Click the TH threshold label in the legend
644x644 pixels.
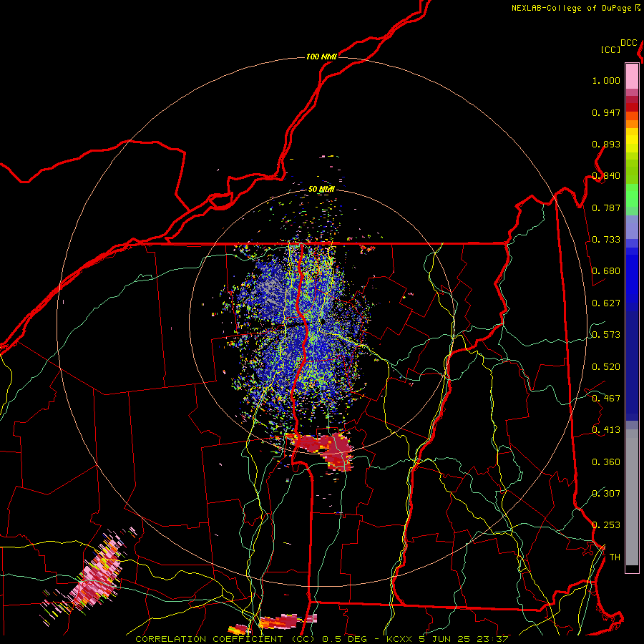pos(615,557)
